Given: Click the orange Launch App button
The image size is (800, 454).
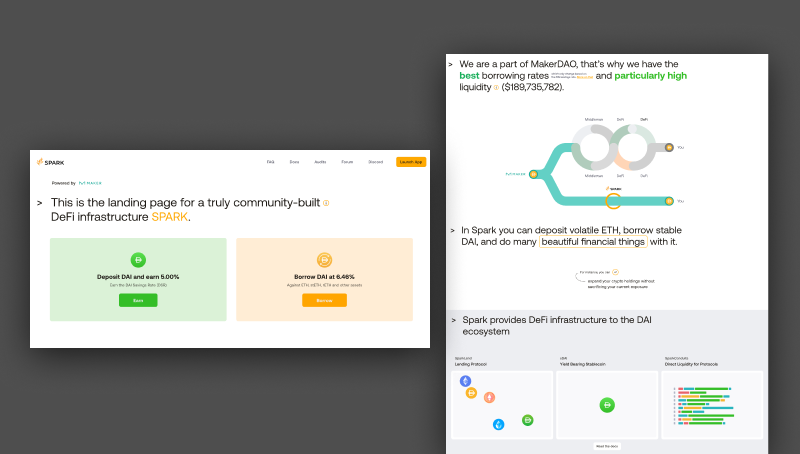Looking at the screenshot, I should (x=411, y=162).
